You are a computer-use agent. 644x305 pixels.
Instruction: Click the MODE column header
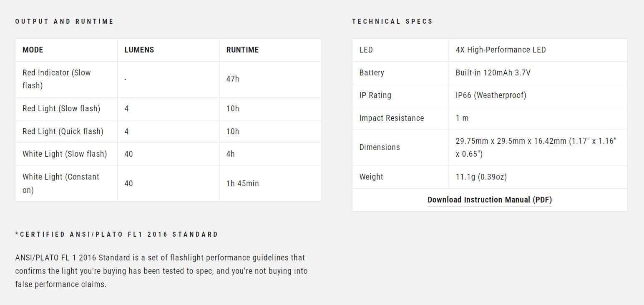click(33, 50)
